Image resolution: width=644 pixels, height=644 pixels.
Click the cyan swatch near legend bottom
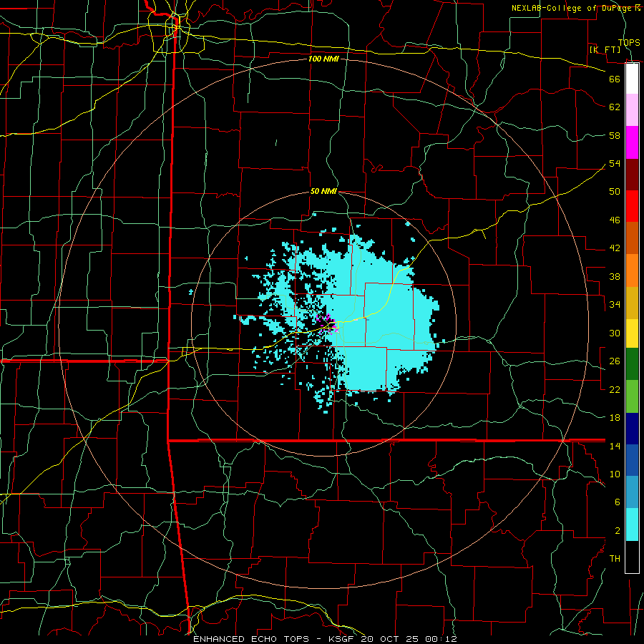point(632,525)
